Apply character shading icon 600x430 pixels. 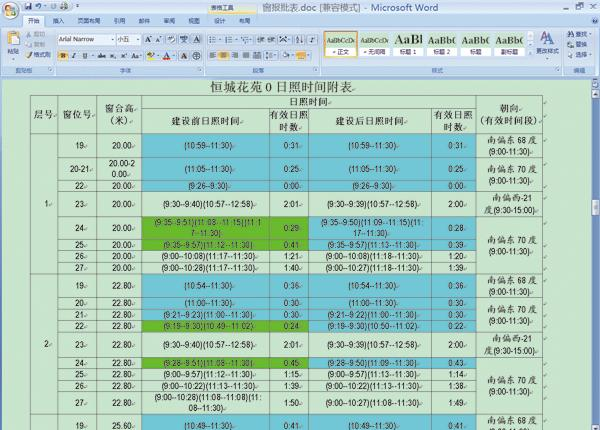(184, 56)
